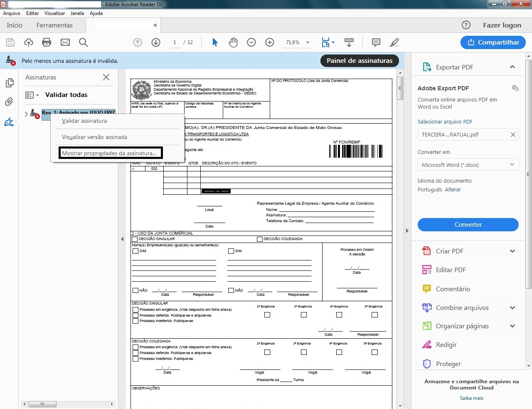This screenshot has width=532, height=409.
Task: Zoom out with minus icon
Action: 251,42
